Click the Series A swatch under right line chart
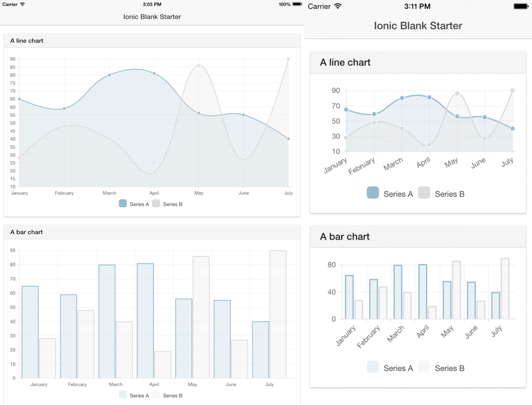The image size is (532, 405). point(372,193)
